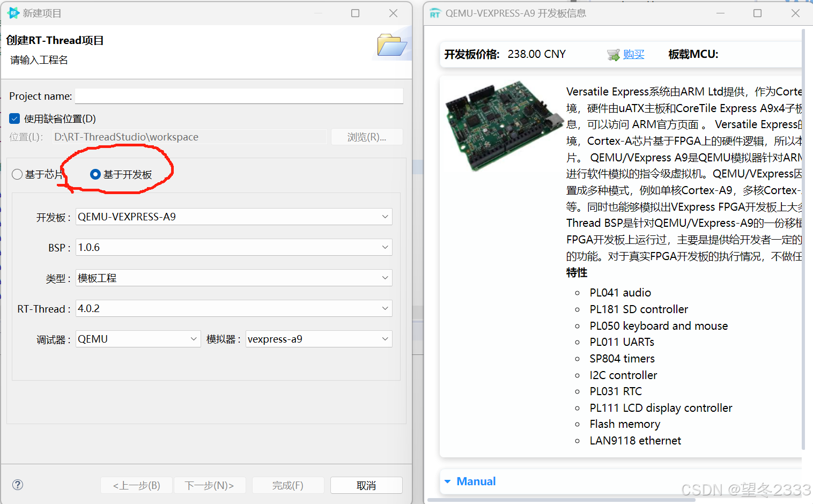Screen dimensions: 813x504
Task: Toggle the 使用缺省位置(D) checkbox
Action: point(14,118)
